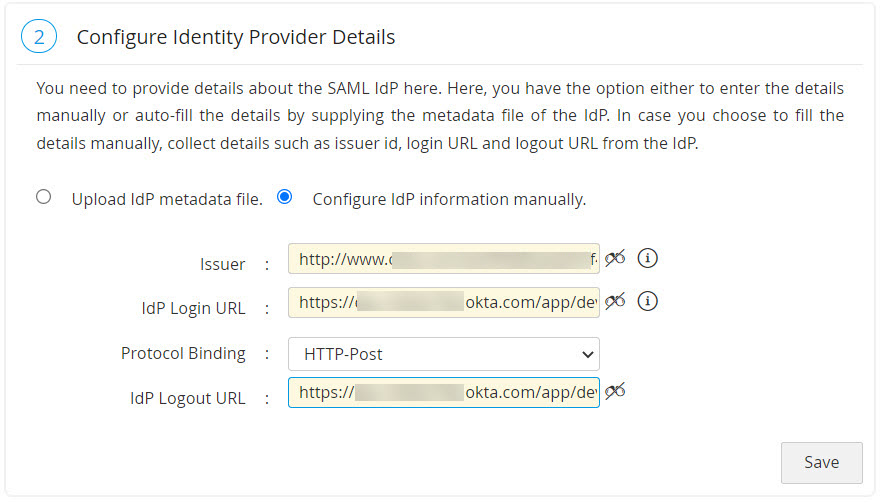The image size is (881, 503).
Task: Click the IdP Logout URL input box
Action: point(443,392)
